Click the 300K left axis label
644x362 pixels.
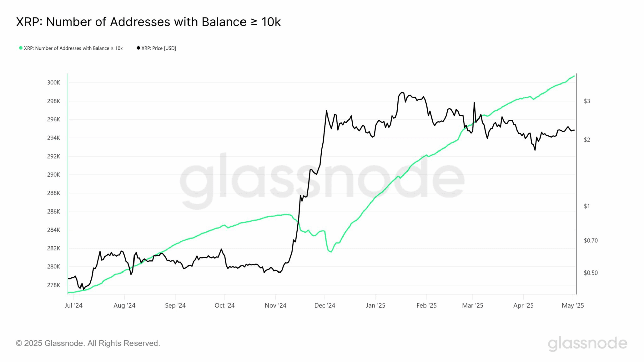[x=54, y=83]
